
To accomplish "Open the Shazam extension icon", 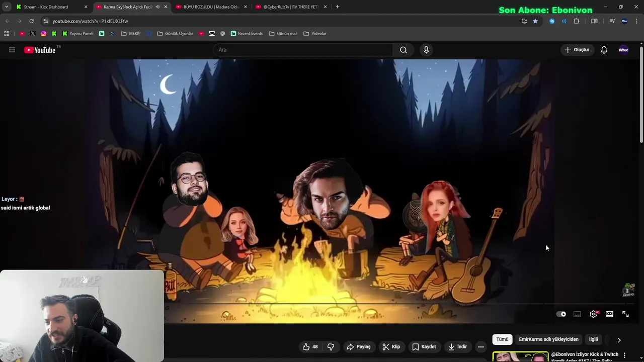I will (552, 21).
